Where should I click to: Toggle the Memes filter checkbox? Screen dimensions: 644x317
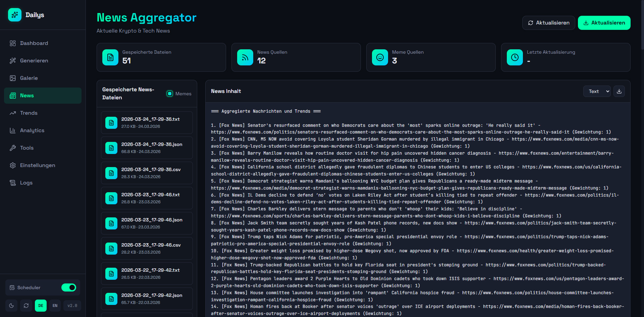point(170,94)
